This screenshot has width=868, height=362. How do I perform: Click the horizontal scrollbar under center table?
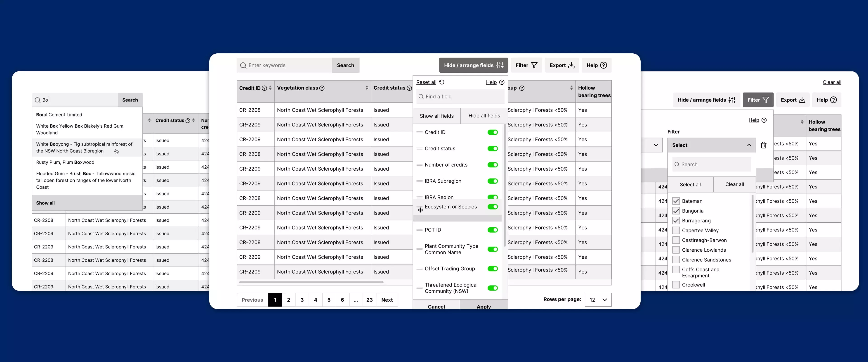click(311, 282)
